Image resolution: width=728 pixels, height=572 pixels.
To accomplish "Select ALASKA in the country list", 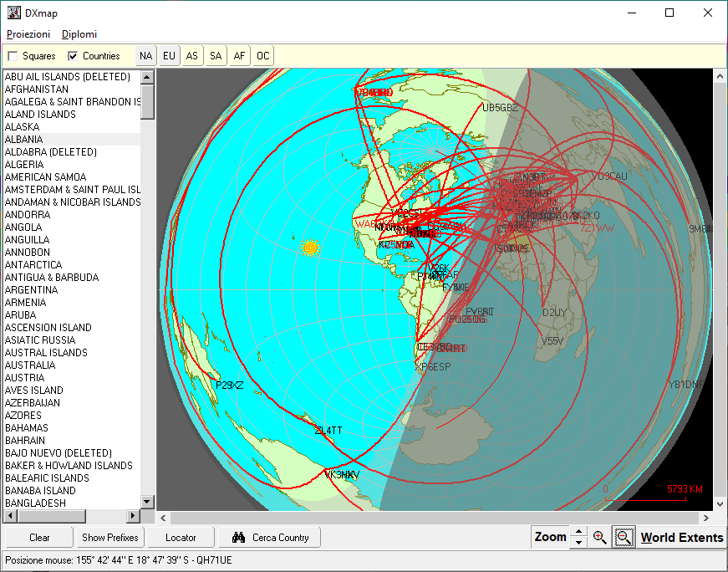I will (x=72, y=127).
